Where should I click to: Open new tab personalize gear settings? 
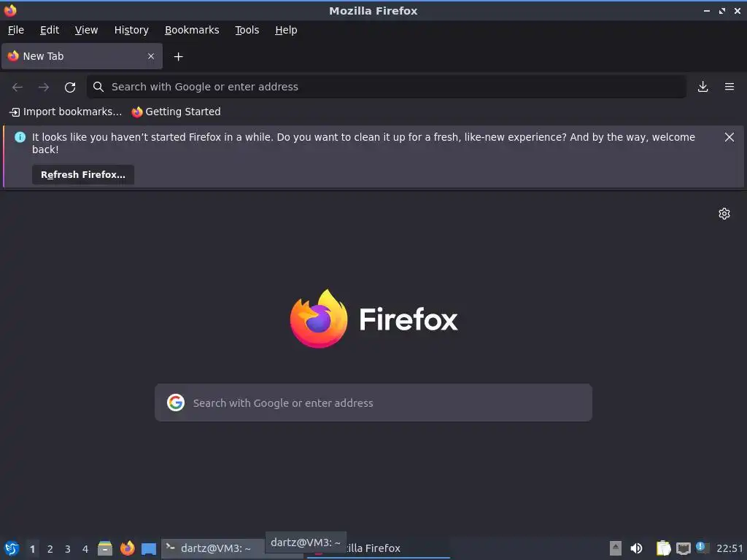tap(724, 214)
